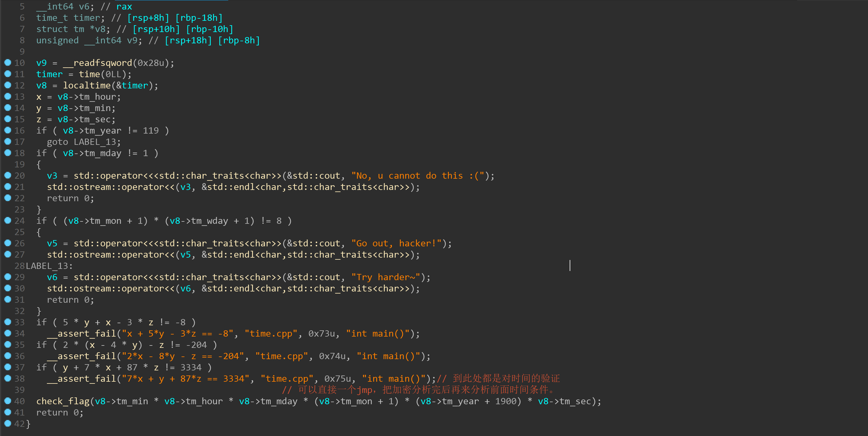Click the [rbp-8h] stack comment
The image size is (868, 436).
click(x=239, y=41)
